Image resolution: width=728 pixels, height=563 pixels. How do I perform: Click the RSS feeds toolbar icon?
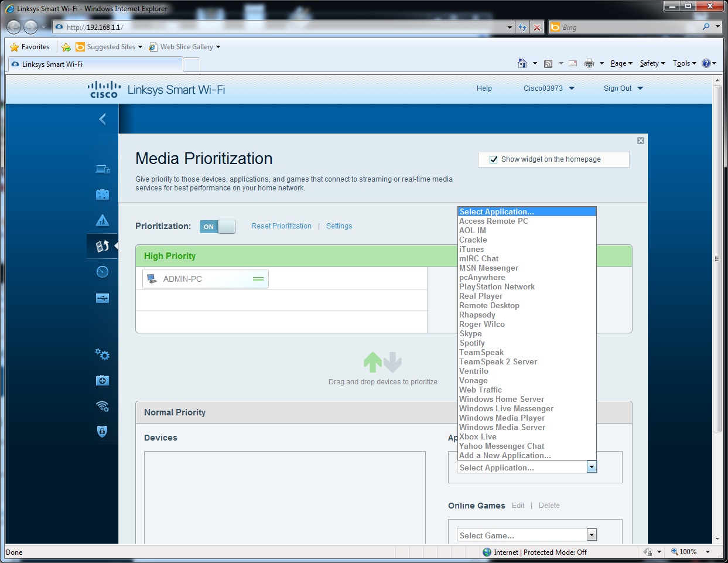[548, 63]
